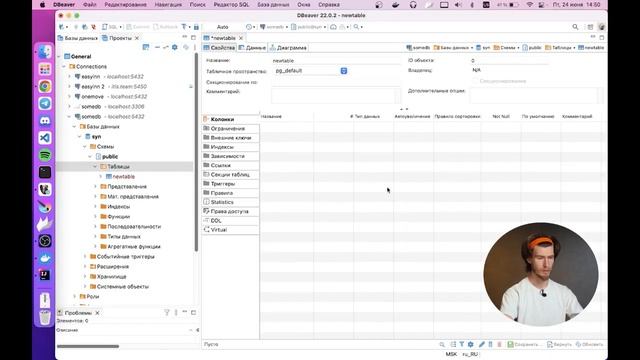Viewport: 640px width, 360px height.
Task: Expand the Представления folder
Action: tap(96, 187)
